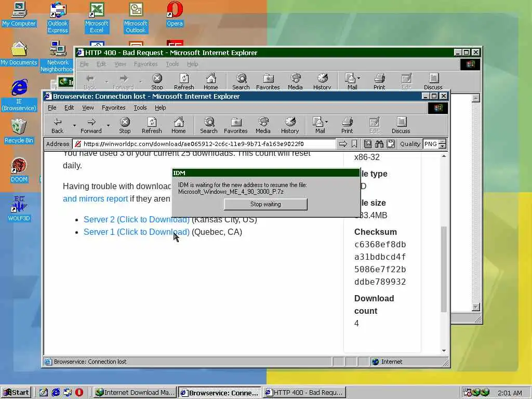This screenshot has width=532, height=399.
Task: Click the address bar URL field
Action: [204, 144]
